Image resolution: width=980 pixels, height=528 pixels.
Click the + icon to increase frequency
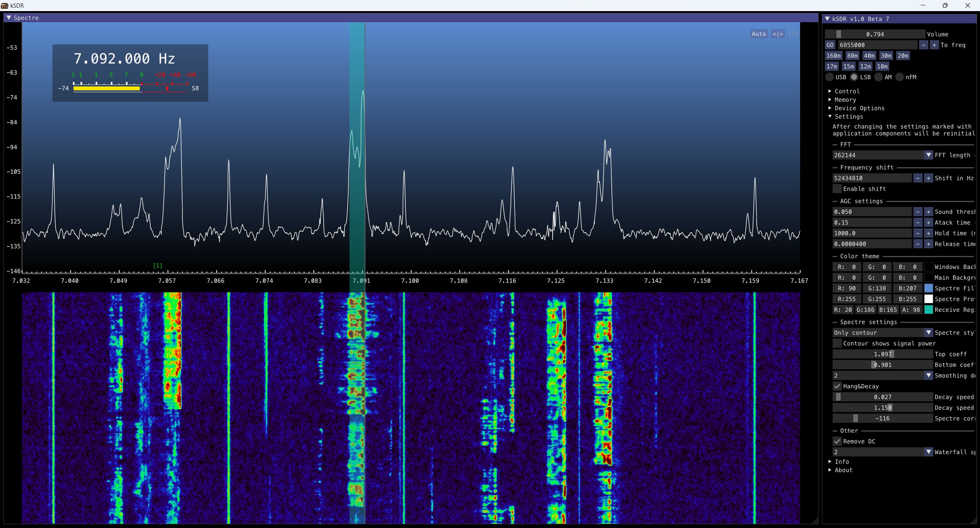coord(934,45)
